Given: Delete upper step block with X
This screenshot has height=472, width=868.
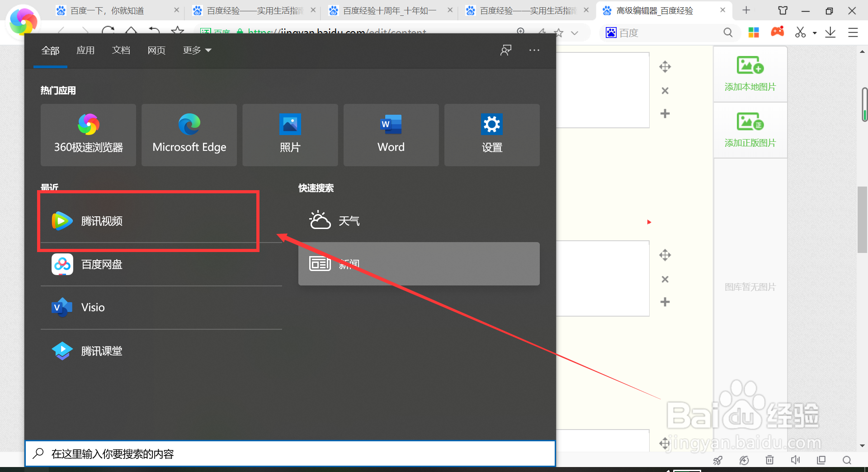Looking at the screenshot, I should [x=665, y=91].
